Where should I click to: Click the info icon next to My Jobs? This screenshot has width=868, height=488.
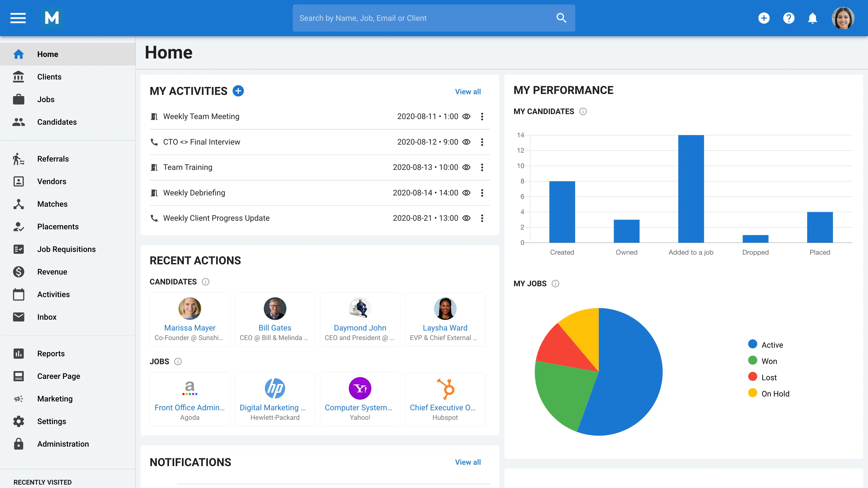coord(555,284)
